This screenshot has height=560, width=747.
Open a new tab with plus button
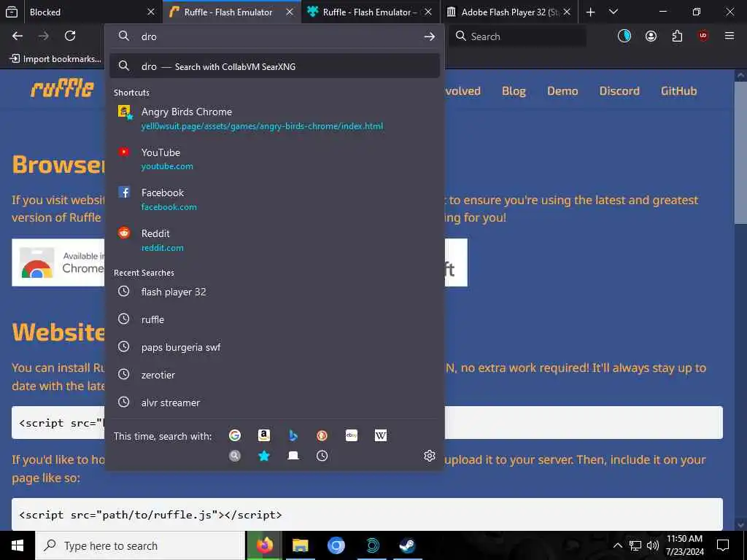pyautogui.click(x=590, y=12)
